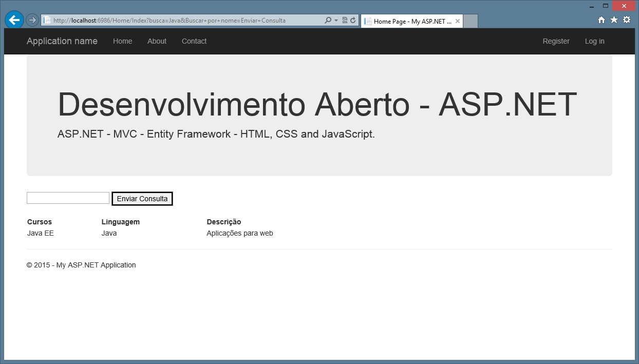639x364 pixels.
Task: Open the browser Home icon
Action: [602, 20]
